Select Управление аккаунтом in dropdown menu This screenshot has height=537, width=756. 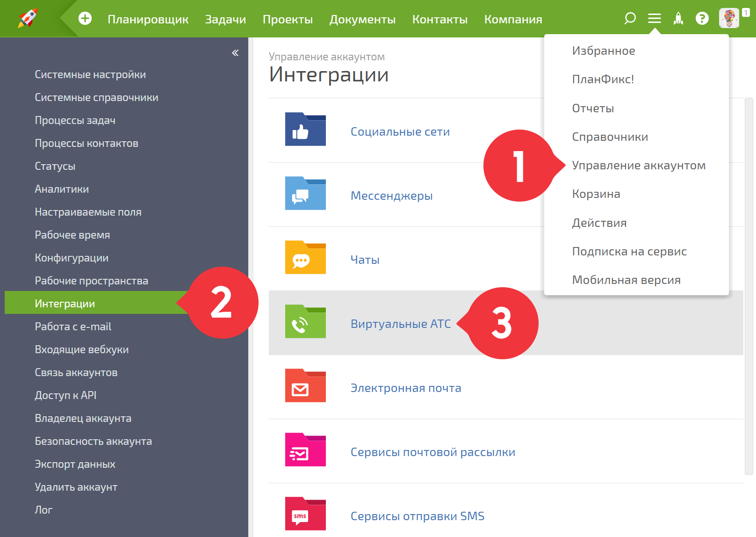click(639, 166)
